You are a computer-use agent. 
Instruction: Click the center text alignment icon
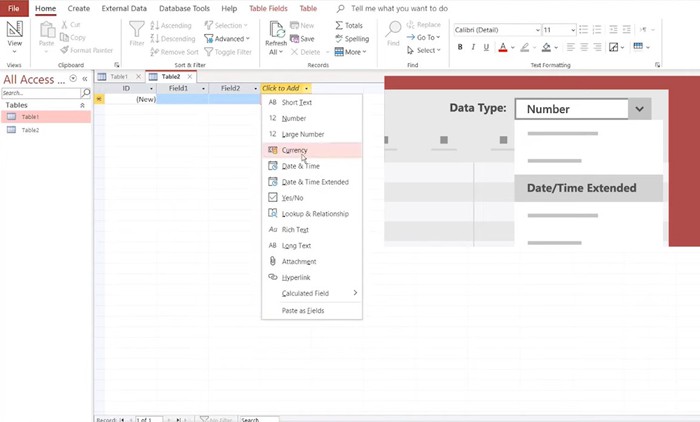coord(584,47)
